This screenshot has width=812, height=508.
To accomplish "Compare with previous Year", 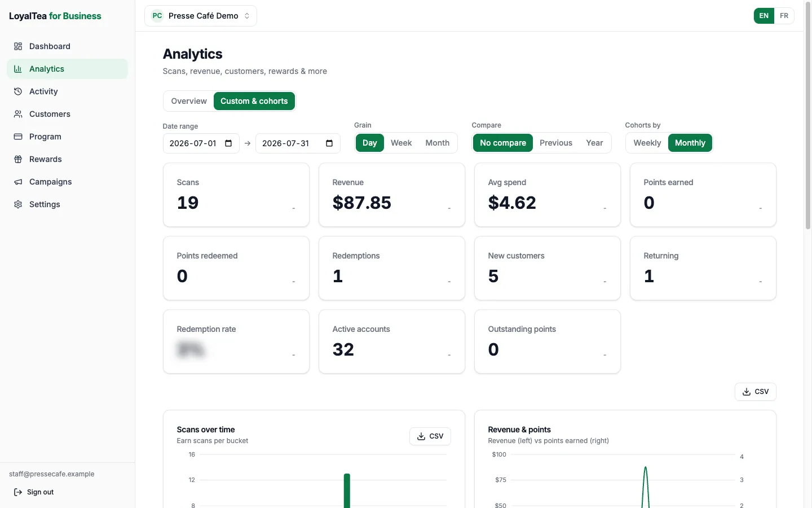I will (594, 143).
